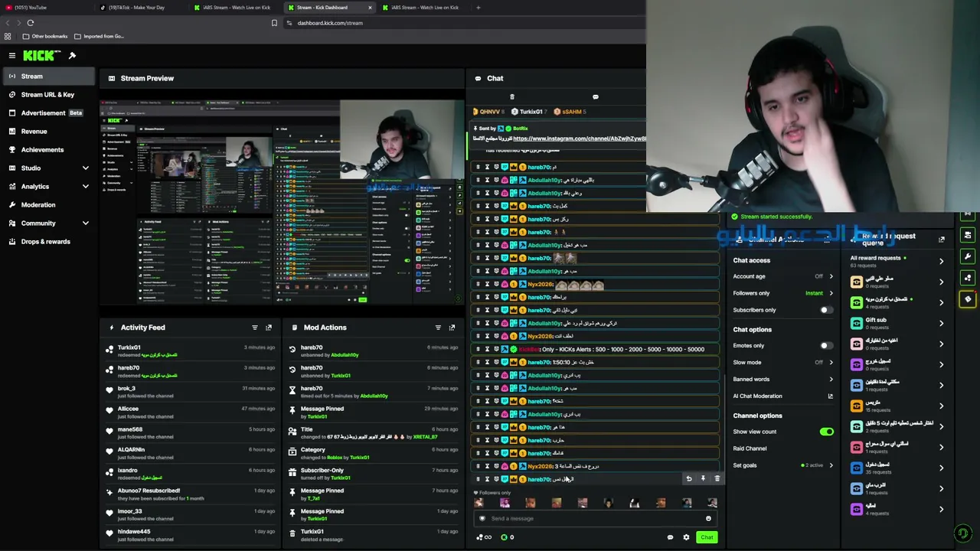Open the Kick hamburger menu
Image resolution: width=980 pixels, height=551 pixels.
(x=12, y=55)
